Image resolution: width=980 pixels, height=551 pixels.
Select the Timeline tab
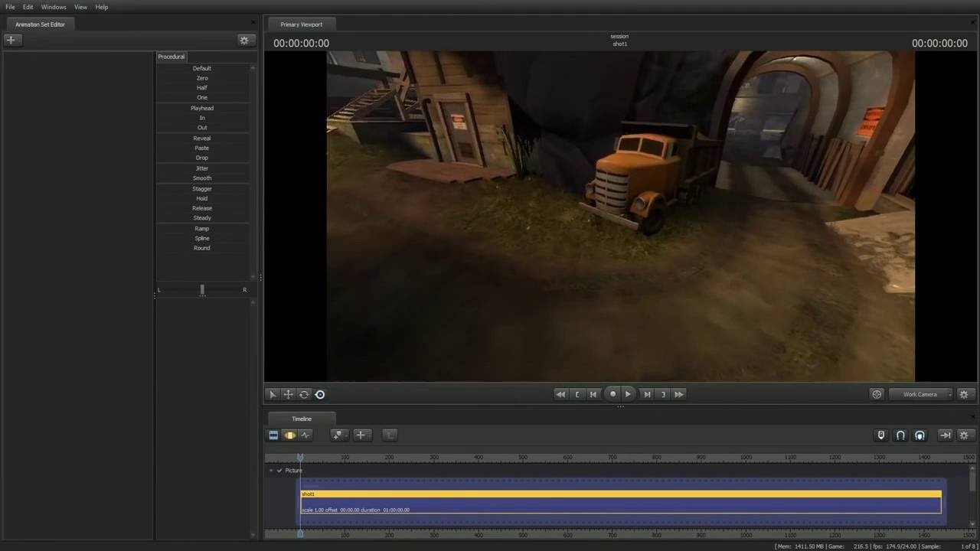[x=302, y=419]
